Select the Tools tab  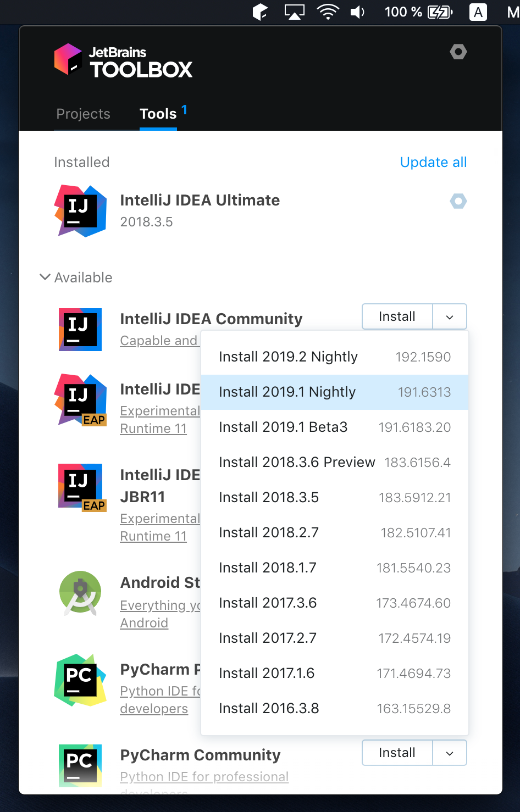(x=158, y=114)
